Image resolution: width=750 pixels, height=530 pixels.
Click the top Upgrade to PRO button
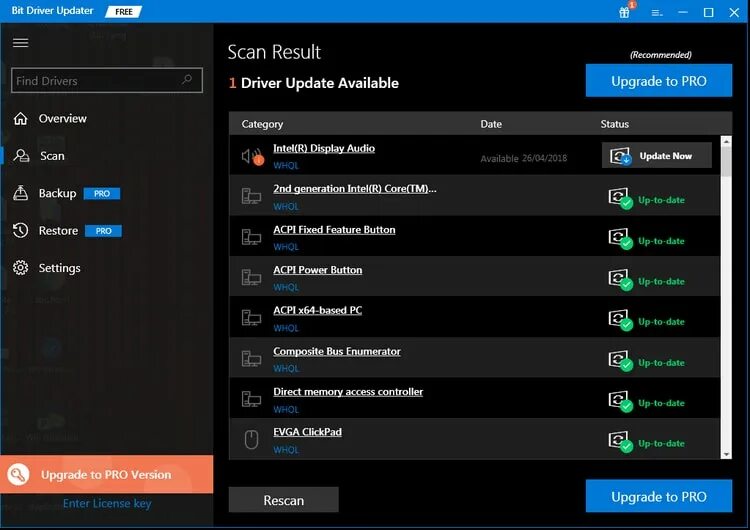point(659,81)
